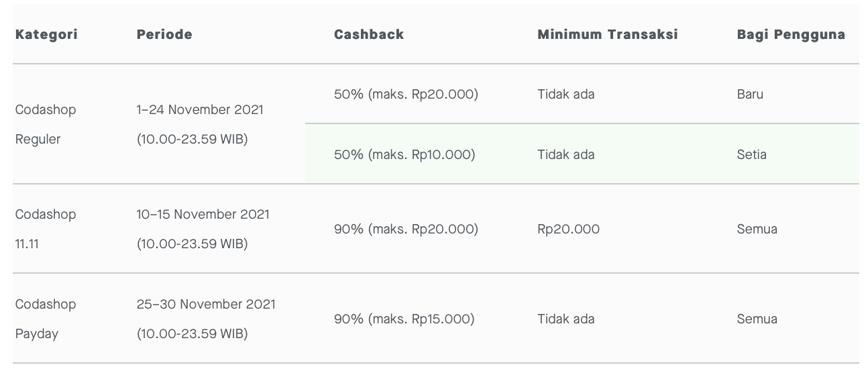868x369 pixels.
Task: Select the 1–24 November 2021 period cell
Action: [200, 124]
